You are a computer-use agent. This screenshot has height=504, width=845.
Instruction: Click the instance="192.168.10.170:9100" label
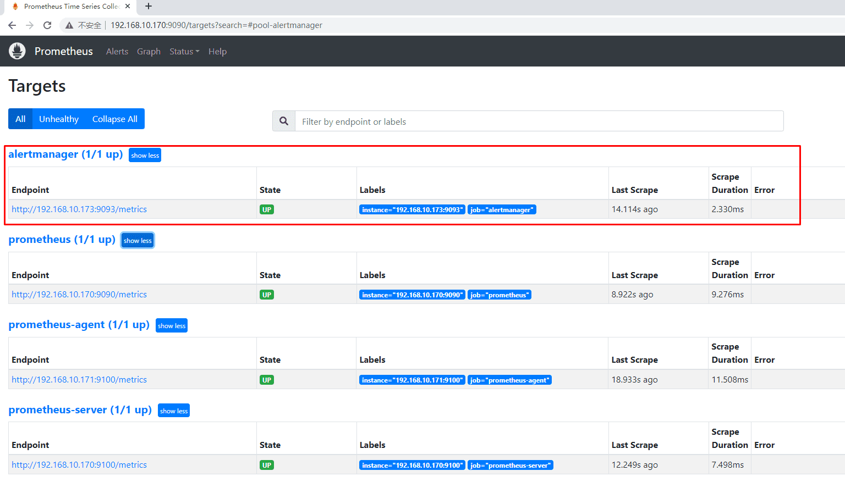[413, 465]
